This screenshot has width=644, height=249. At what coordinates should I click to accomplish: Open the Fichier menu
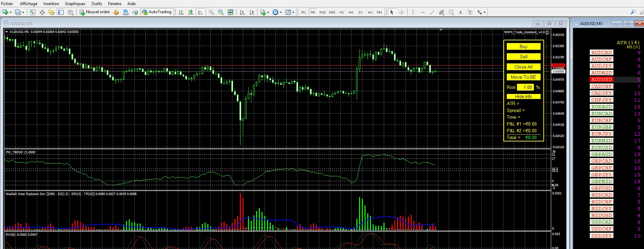[7, 4]
